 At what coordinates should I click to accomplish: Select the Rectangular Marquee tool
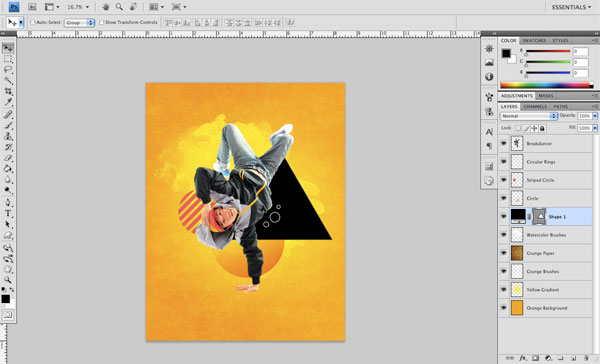[x=8, y=59]
